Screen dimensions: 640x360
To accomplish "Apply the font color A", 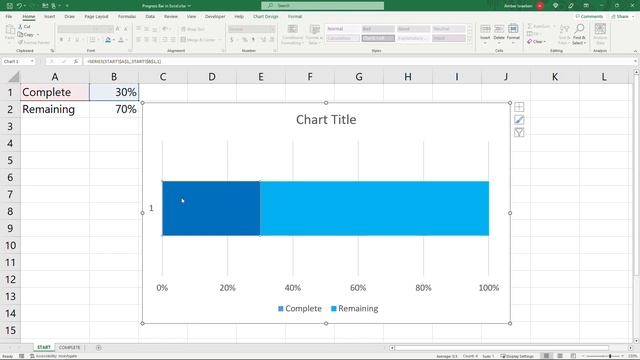I will tap(121, 40).
